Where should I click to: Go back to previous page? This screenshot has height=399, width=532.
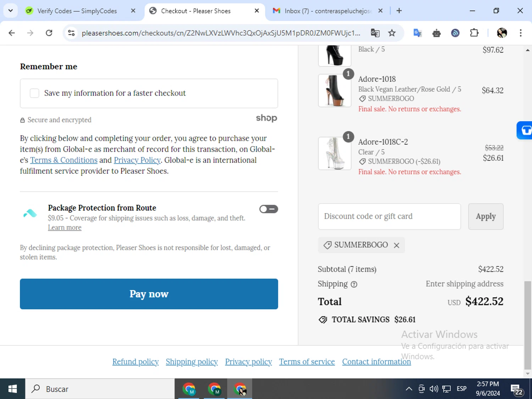(12, 33)
